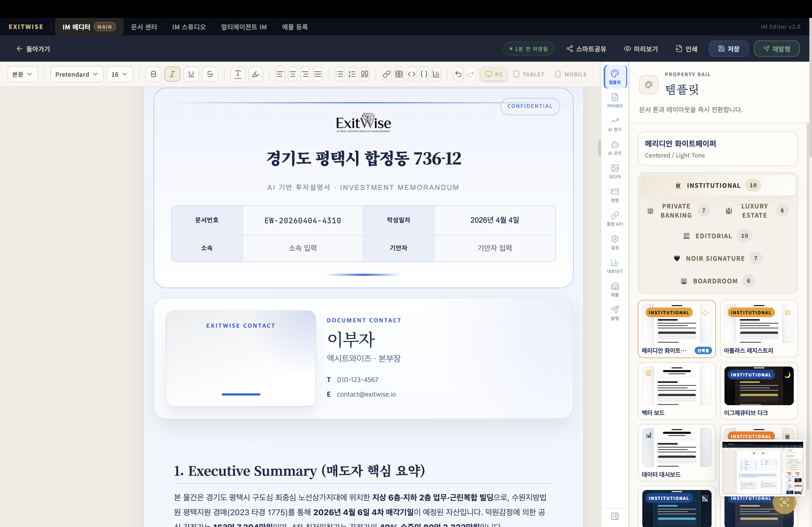Select the LUXURY ESTATE template category
The image size is (812, 527).
pos(754,211)
